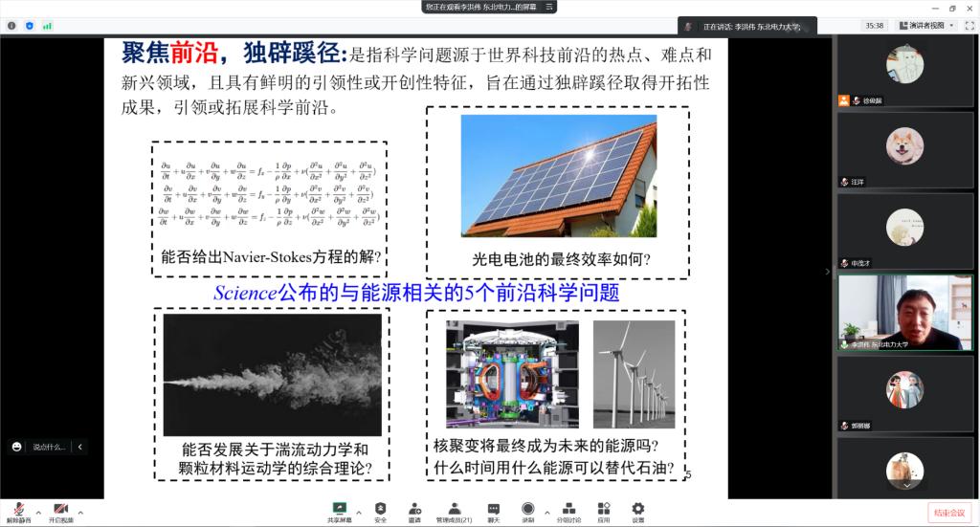Click the Invite (邀请) icon
This screenshot has width=980, height=527.
click(414, 510)
